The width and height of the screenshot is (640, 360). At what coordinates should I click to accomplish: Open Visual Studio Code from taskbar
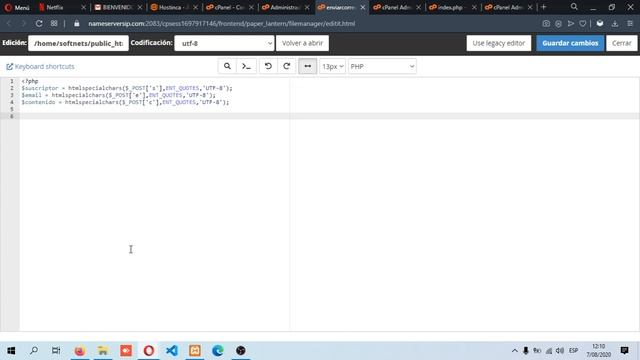(172, 351)
